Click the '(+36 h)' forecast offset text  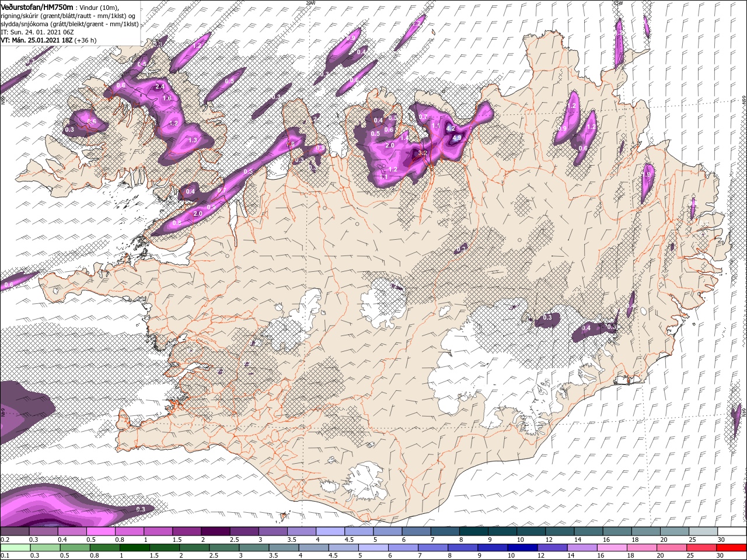pos(85,40)
